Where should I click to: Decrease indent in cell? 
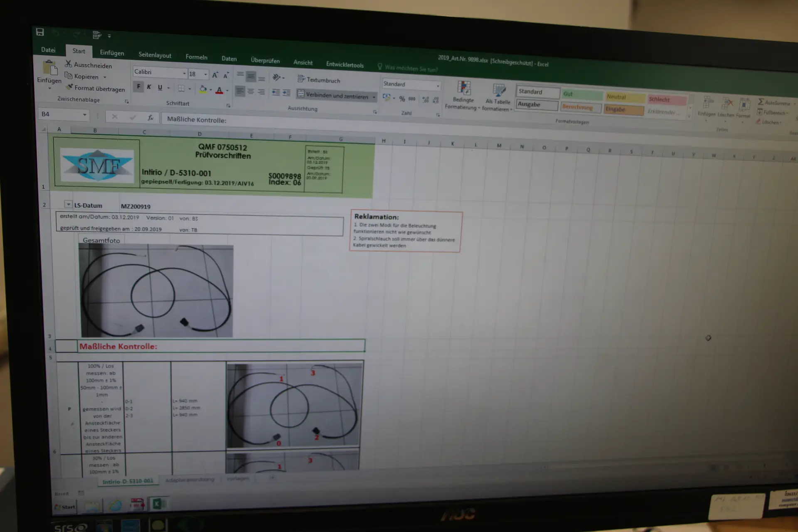(276, 92)
